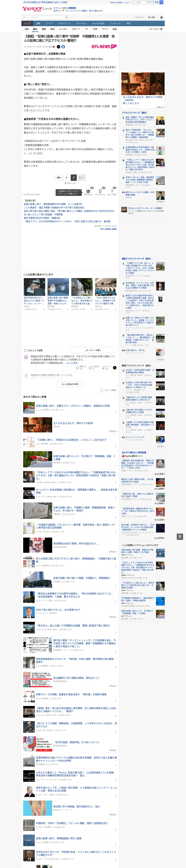Click the blue web search button at top

[161, 2]
